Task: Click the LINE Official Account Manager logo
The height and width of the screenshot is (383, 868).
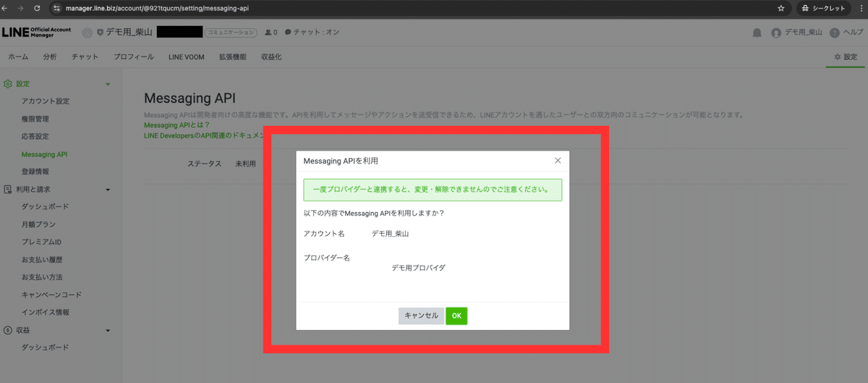Action: click(38, 33)
